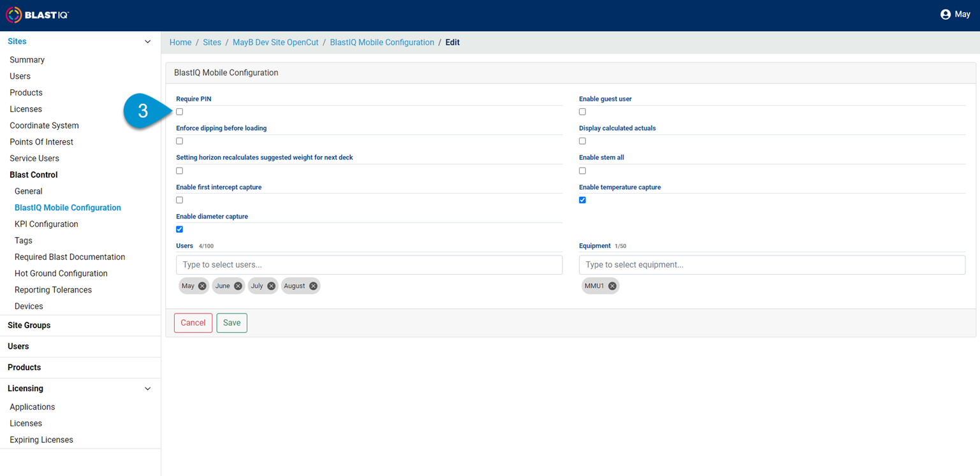The width and height of the screenshot is (980, 476).
Task: Open Site Groups section
Action: [29, 325]
